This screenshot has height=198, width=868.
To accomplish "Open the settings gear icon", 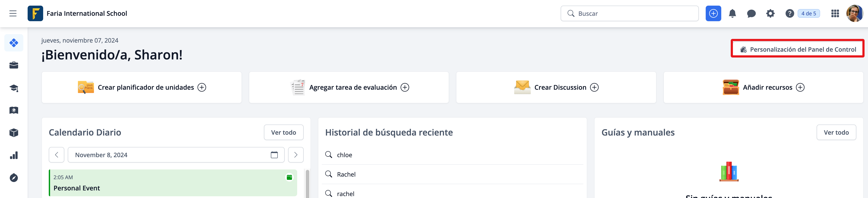I will pos(770,13).
